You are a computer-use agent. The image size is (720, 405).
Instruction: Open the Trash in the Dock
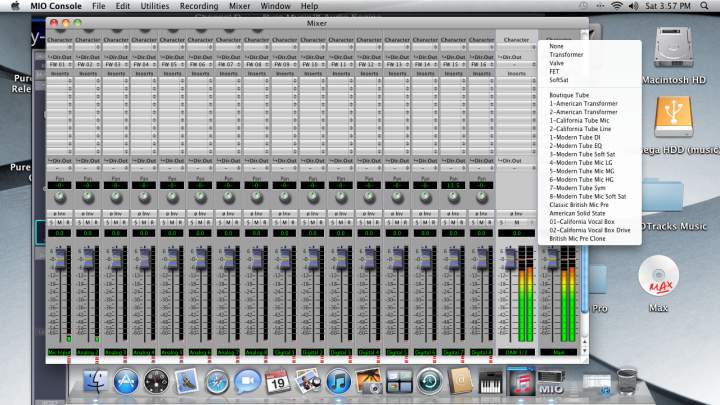(627, 381)
